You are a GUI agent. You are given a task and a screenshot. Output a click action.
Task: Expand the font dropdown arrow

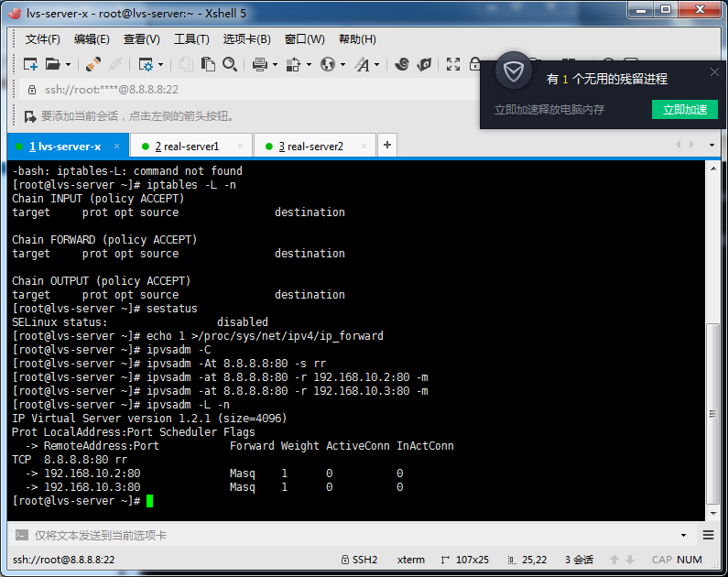point(376,65)
